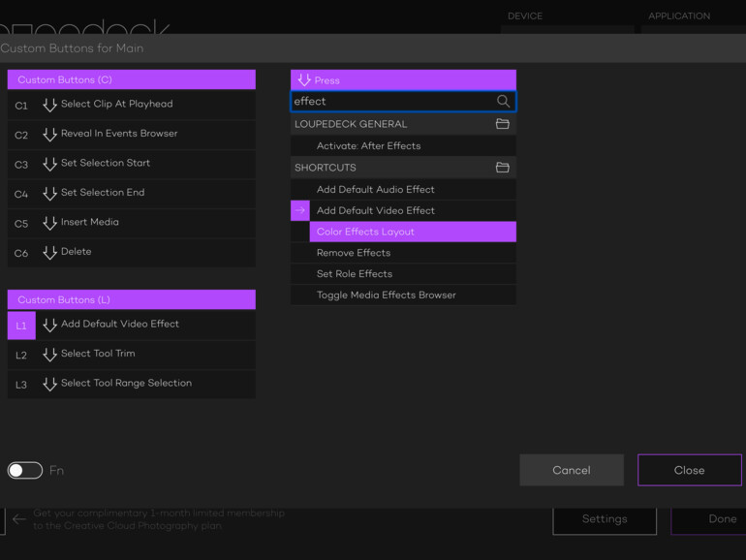Click the press arrow icon beside Select Tool Trim
746x560 pixels.
click(x=50, y=355)
